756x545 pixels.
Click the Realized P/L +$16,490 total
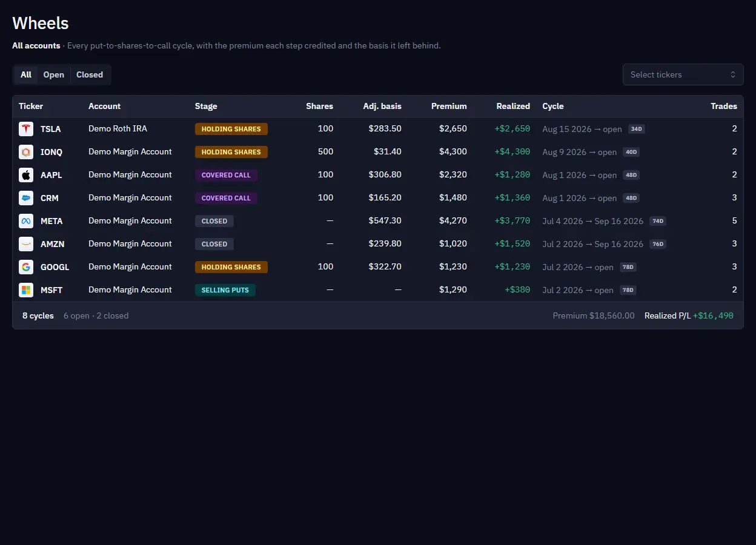[x=689, y=315]
